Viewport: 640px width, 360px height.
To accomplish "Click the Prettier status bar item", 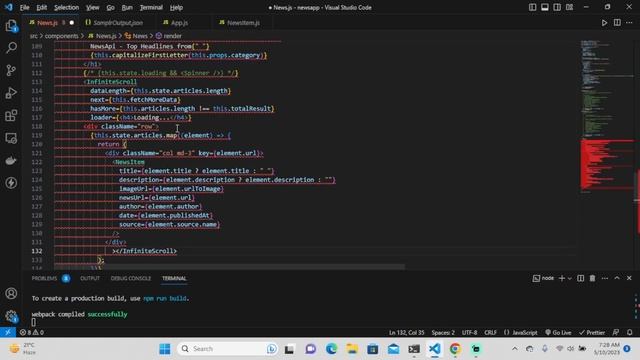I will coord(592,332).
